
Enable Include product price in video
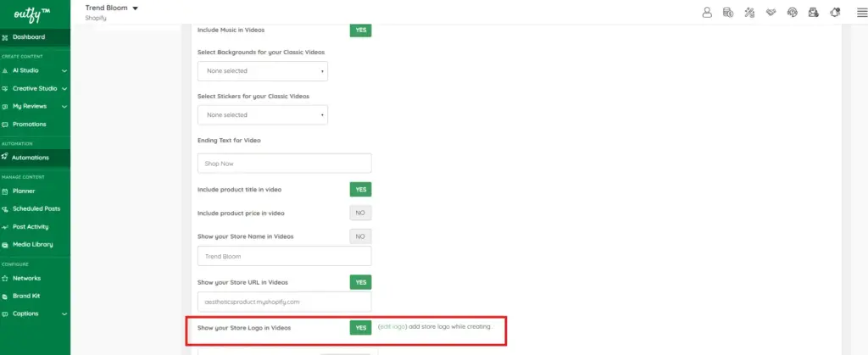tap(360, 213)
